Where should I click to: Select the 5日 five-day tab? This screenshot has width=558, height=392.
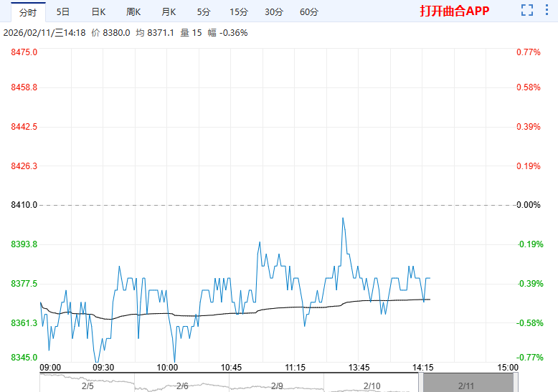[63, 12]
